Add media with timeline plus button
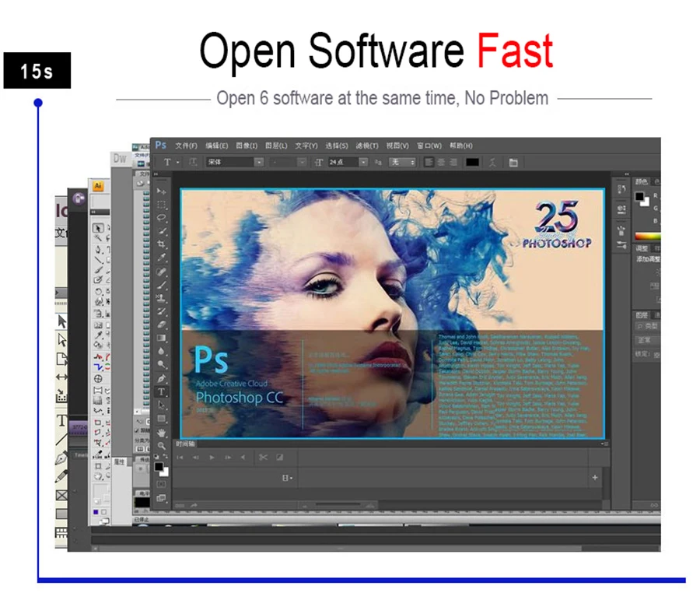This screenshot has height=614, width=700. coord(595,478)
